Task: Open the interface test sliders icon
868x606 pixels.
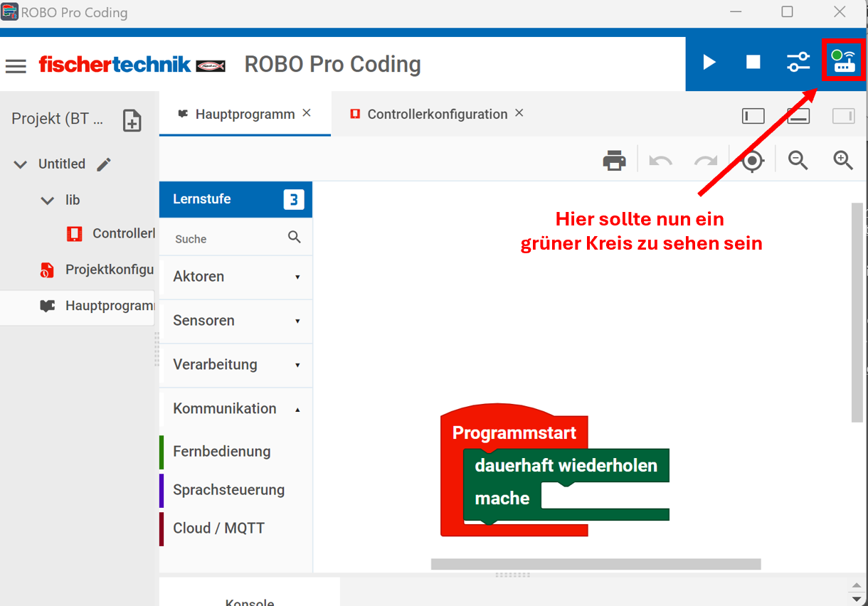Action: (798, 63)
